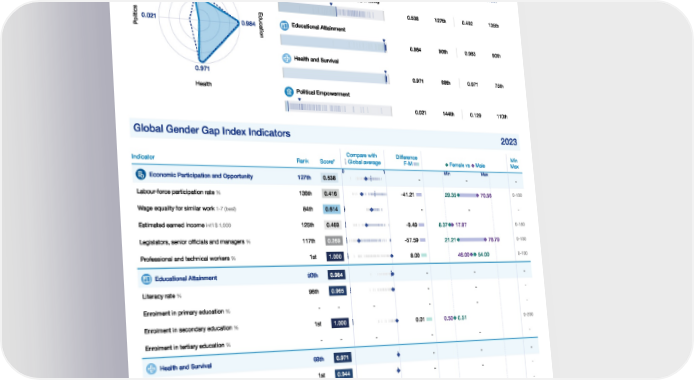Click the Political Empowerment icon above its bar
This screenshot has height=380, width=694.
pos(289,92)
